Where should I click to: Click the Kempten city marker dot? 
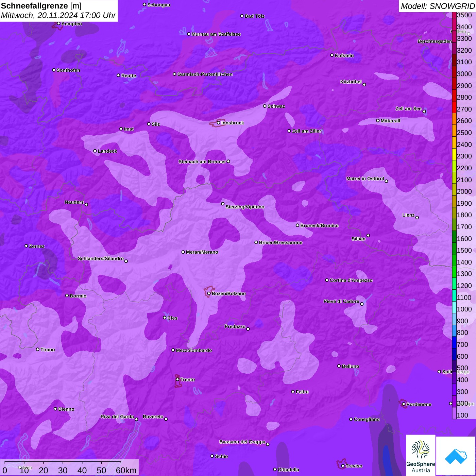(59, 23)
